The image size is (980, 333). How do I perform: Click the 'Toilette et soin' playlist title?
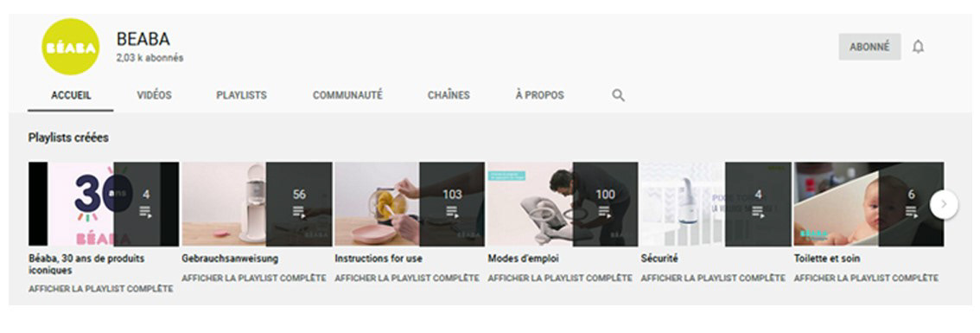(x=827, y=259)
